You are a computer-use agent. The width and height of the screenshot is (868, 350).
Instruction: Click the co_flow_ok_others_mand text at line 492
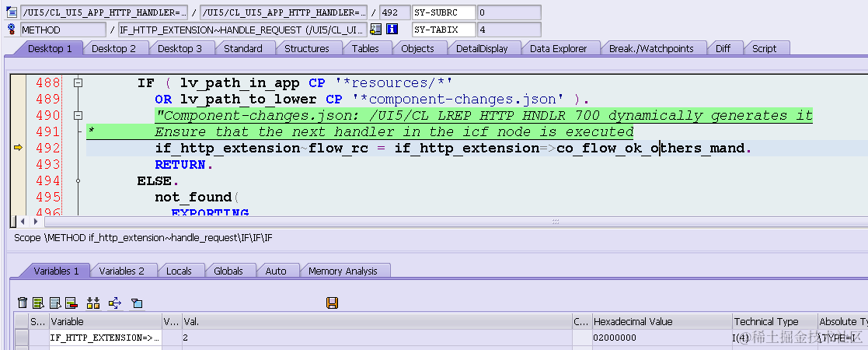tap(650, 148)
